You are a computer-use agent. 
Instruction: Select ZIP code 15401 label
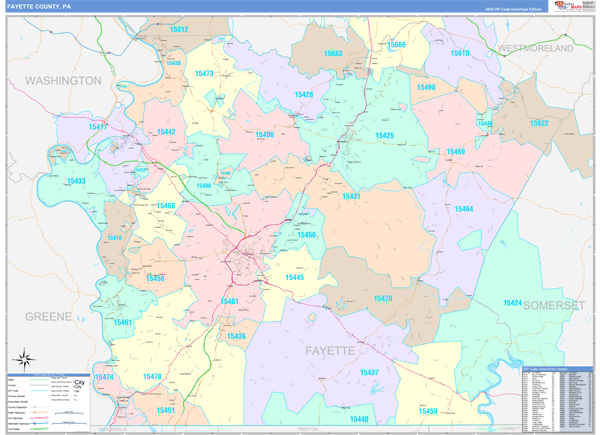tap(229, 301)
